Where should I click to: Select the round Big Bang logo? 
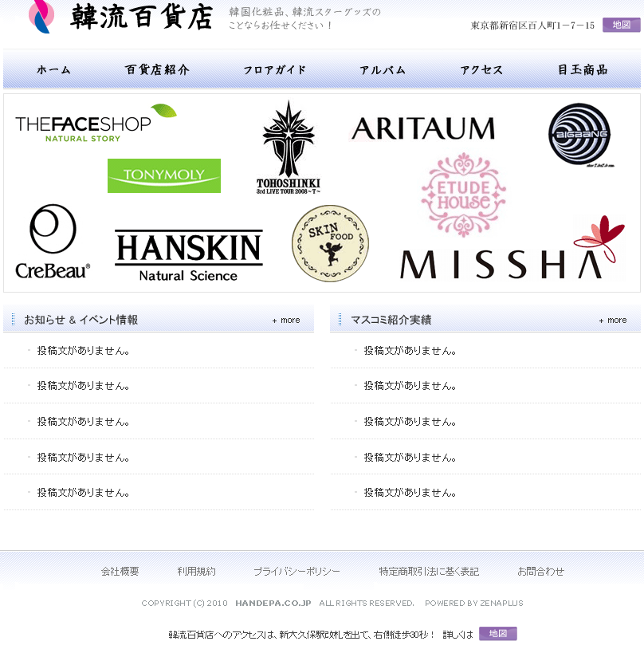click(579, 135)
